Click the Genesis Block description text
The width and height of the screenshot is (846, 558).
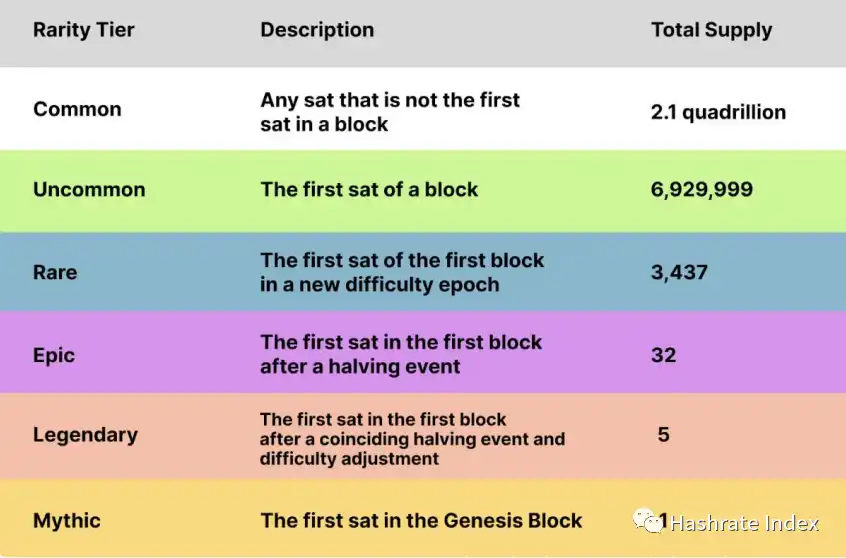[421, 521]
